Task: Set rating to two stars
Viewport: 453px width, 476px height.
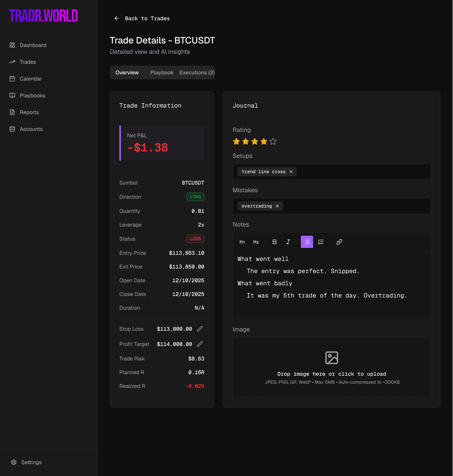Action: click(x=246, y=142)
